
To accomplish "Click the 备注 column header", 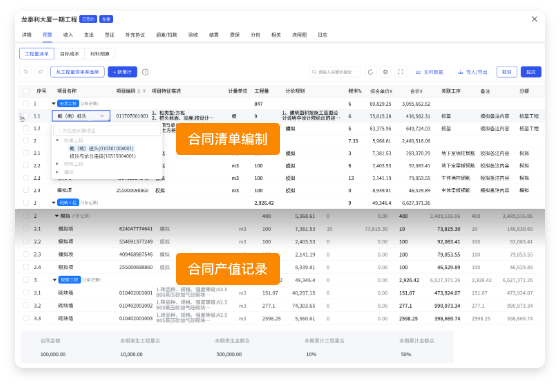I will tap(485, 91).
